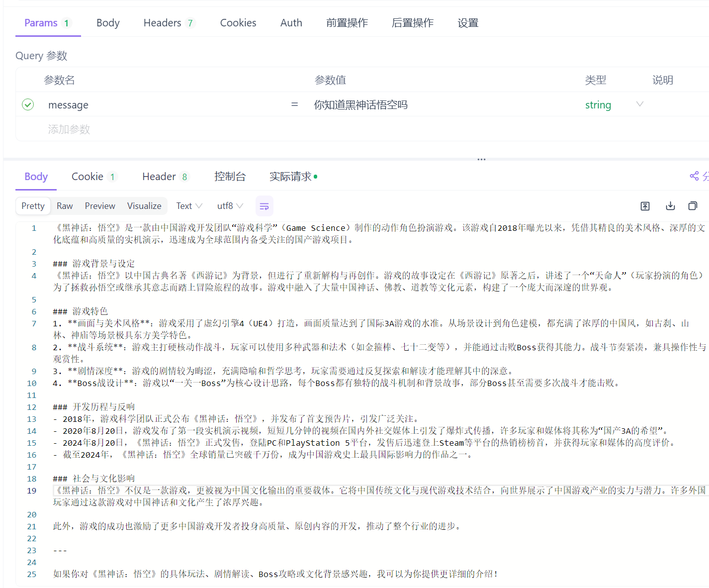Click the '### 开发历程与反响' line
709x588 pixels.
coord(94,407)
